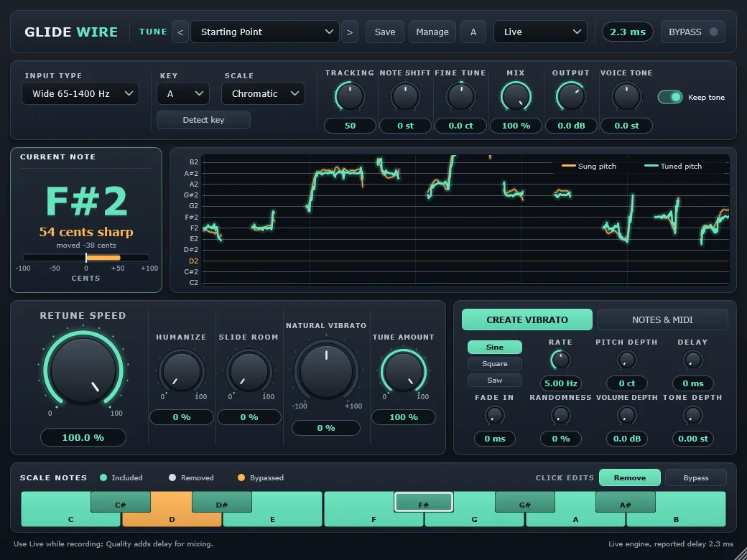The image size is (747, 560).
Task: Click the Output knob
Action: pyautogui.click(x=571, y=97)
